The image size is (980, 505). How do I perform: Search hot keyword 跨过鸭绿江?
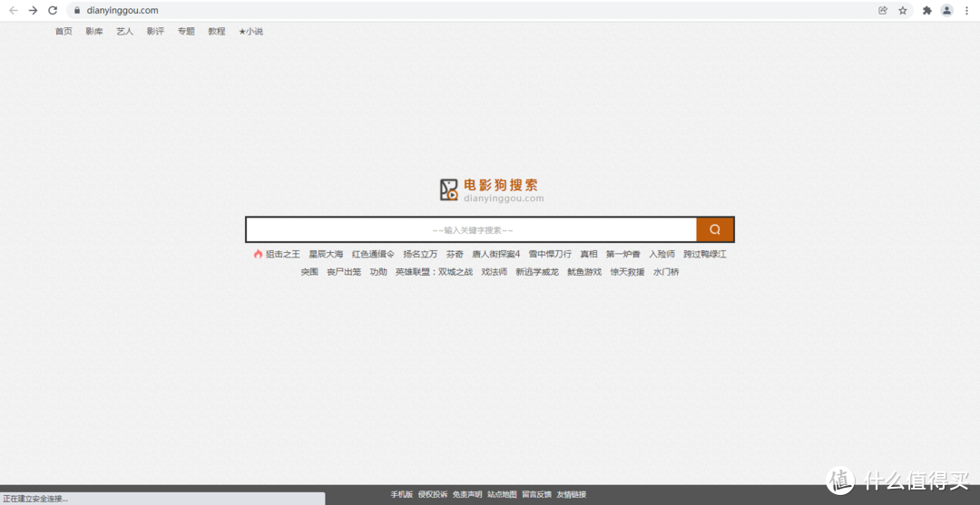tap(705, 254)
